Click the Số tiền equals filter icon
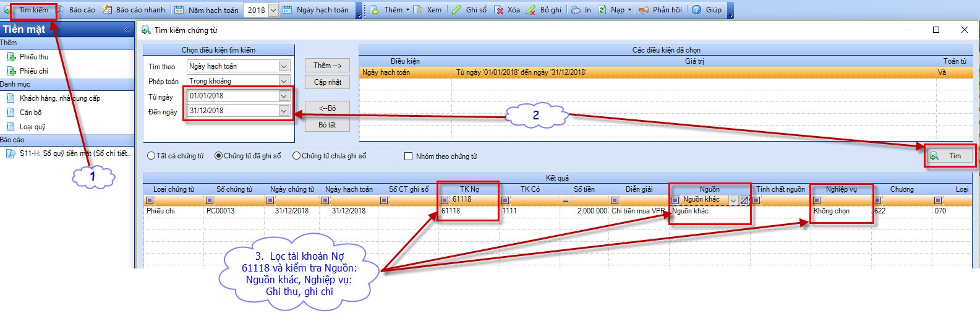Image resolution: width=980 pixels, height=334 pixels. tap(565, 200)
